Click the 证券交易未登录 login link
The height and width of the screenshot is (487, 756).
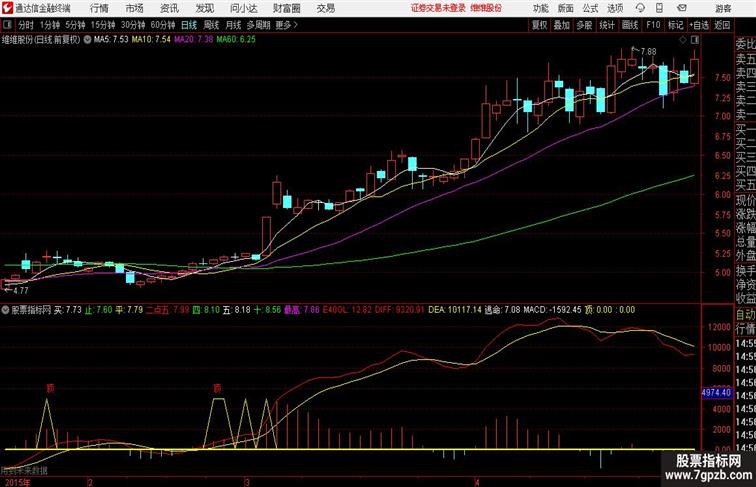pos(439,8)
